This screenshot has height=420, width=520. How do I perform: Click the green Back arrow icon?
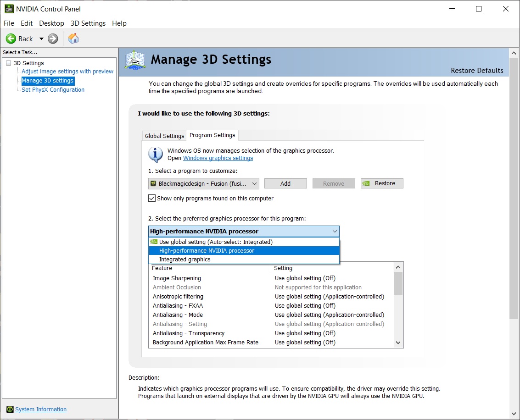click(x=11, y=39)
